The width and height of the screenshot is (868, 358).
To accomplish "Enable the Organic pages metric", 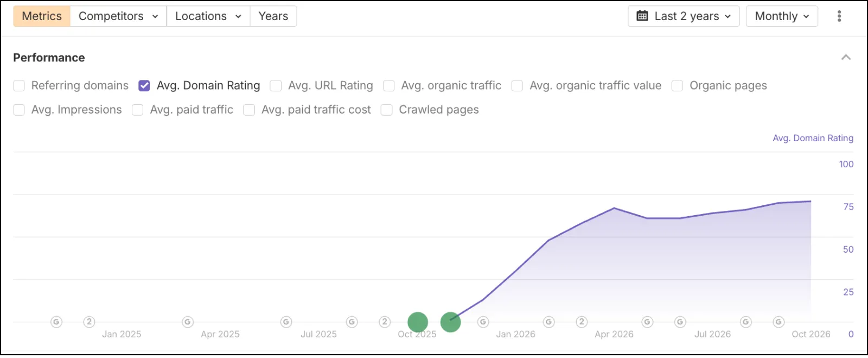I will tap(677, 86).
